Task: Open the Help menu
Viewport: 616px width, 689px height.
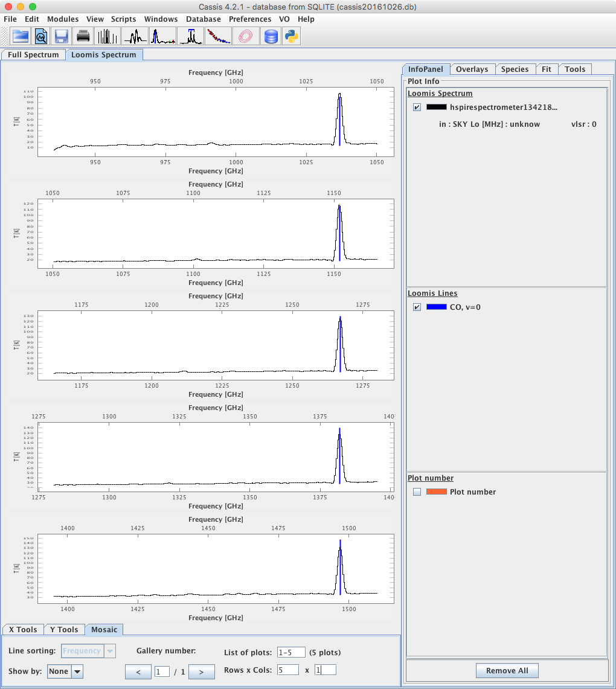Action: click(x=306, y=19)
